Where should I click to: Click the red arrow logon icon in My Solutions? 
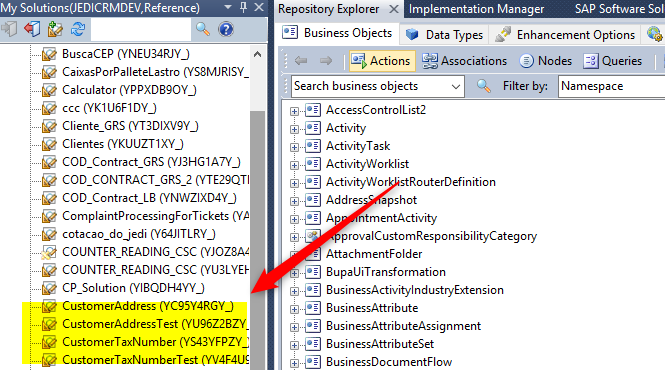(x=32, y=29)
